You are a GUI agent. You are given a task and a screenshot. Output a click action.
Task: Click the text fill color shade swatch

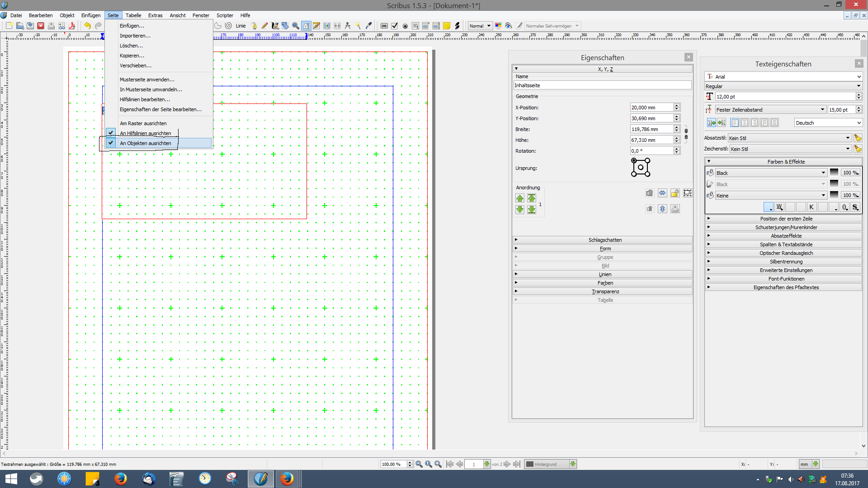834,173
